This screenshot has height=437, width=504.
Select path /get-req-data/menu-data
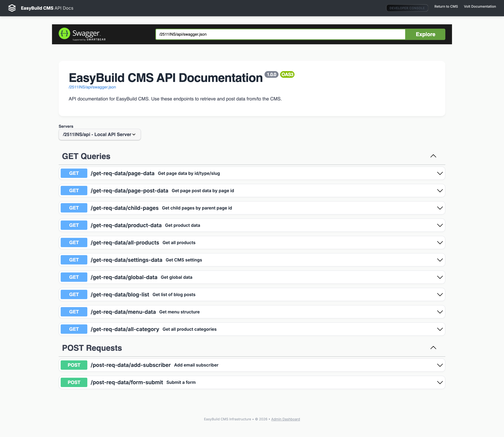[x=123, y=312]
